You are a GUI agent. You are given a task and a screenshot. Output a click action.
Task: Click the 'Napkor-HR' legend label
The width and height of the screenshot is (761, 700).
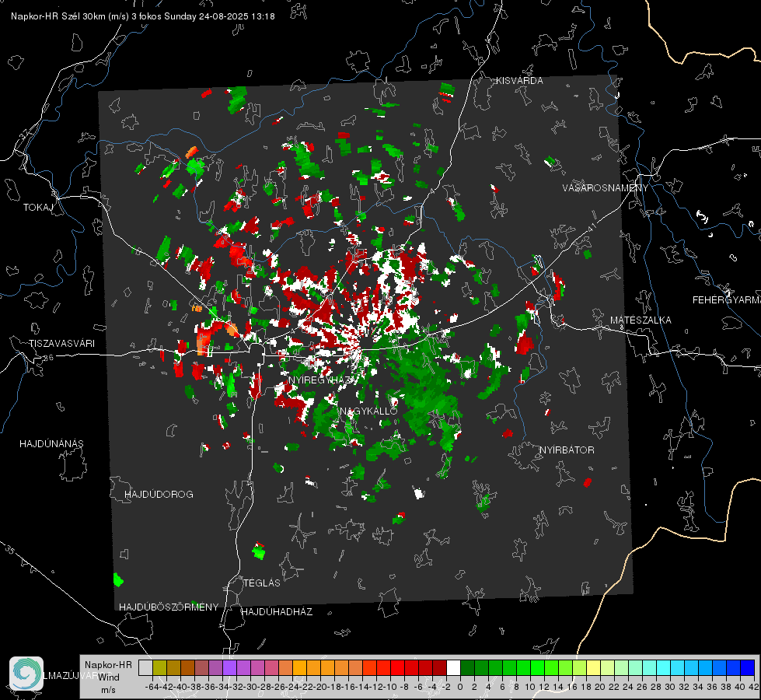[x=108, y=665]
